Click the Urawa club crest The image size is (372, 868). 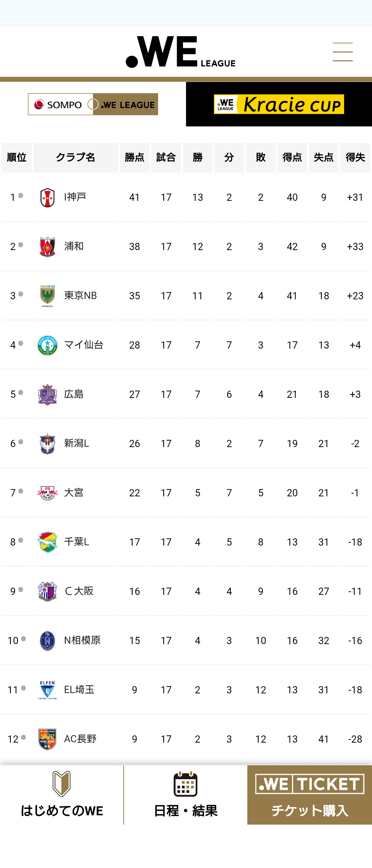point(48,247)
